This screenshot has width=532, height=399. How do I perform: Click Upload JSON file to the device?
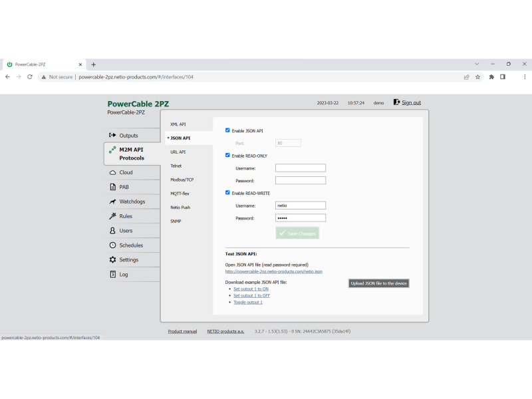click(x=378, y=283)
